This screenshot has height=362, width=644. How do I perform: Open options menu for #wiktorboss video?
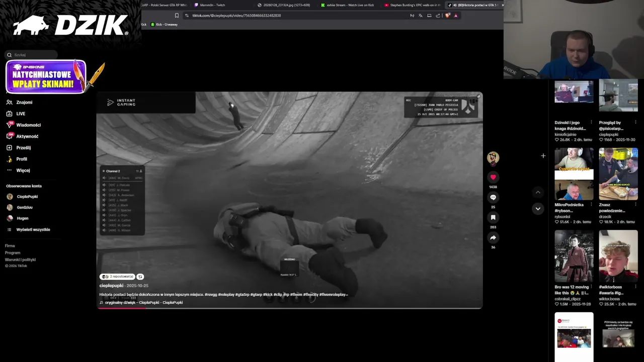[635, 287]
